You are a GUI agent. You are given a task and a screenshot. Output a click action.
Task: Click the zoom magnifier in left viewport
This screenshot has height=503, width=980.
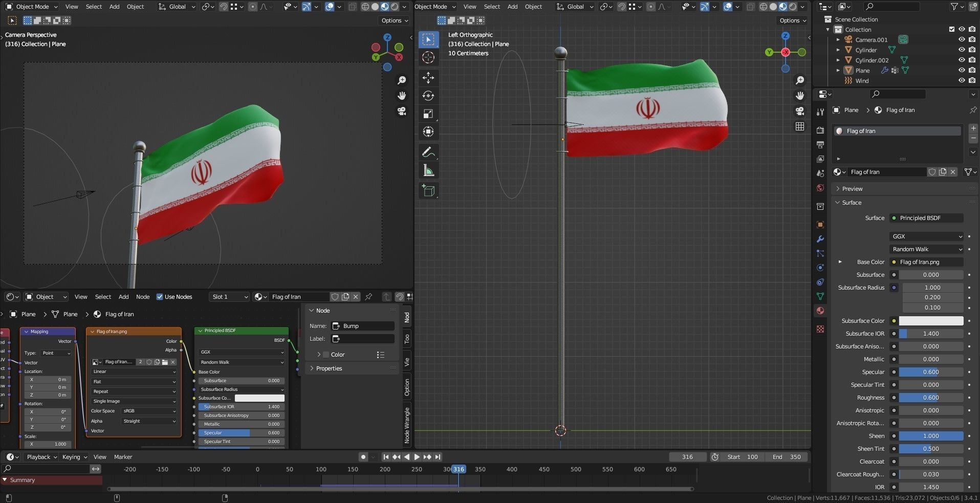point(402,80)
